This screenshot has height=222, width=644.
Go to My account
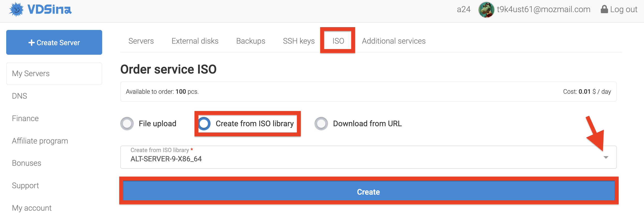(32, 208)
